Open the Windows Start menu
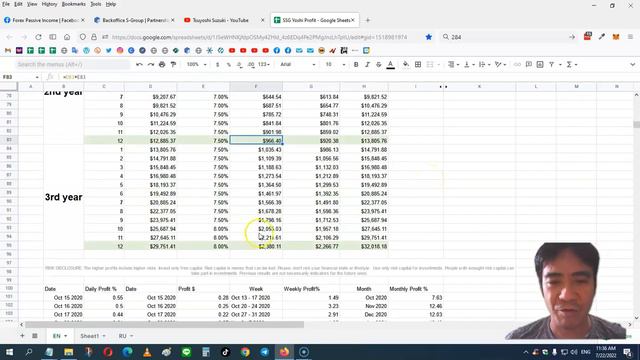 pyautogui.click(x=9, y=352)
